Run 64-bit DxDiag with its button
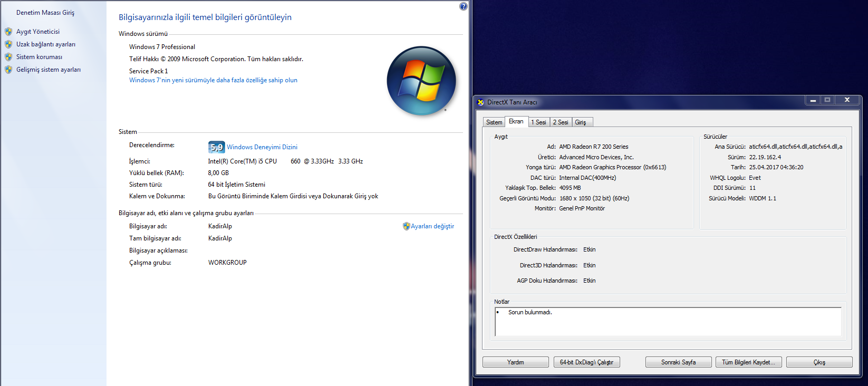The width and height of the screenshot is (868, 386). [586, 362]
